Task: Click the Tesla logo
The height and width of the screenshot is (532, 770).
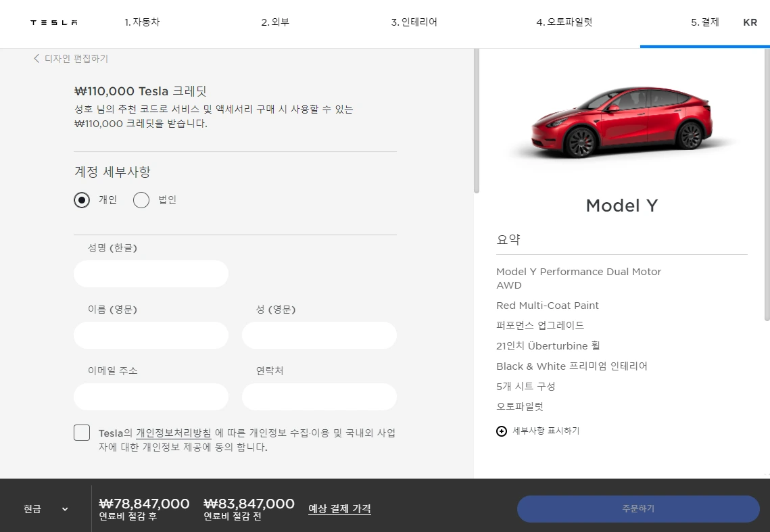Action: coord(54,22)
